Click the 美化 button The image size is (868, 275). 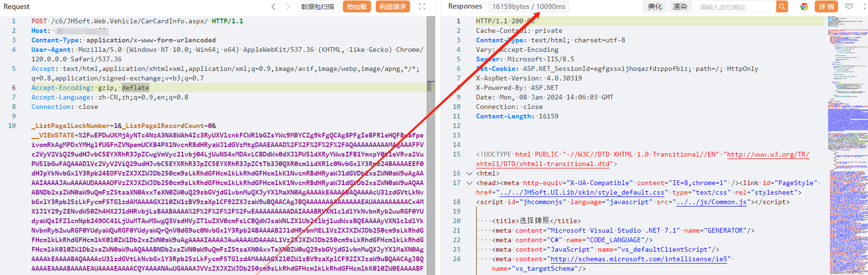[655, 7]
